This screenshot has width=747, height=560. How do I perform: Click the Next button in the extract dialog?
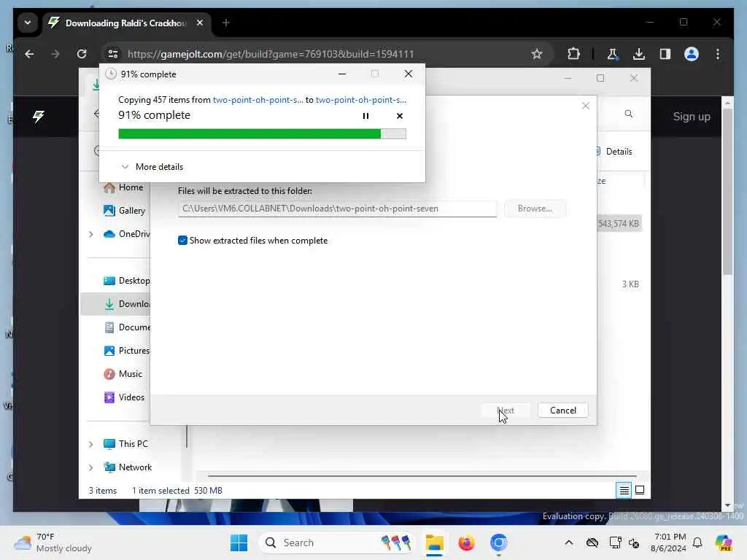point(506,410)
